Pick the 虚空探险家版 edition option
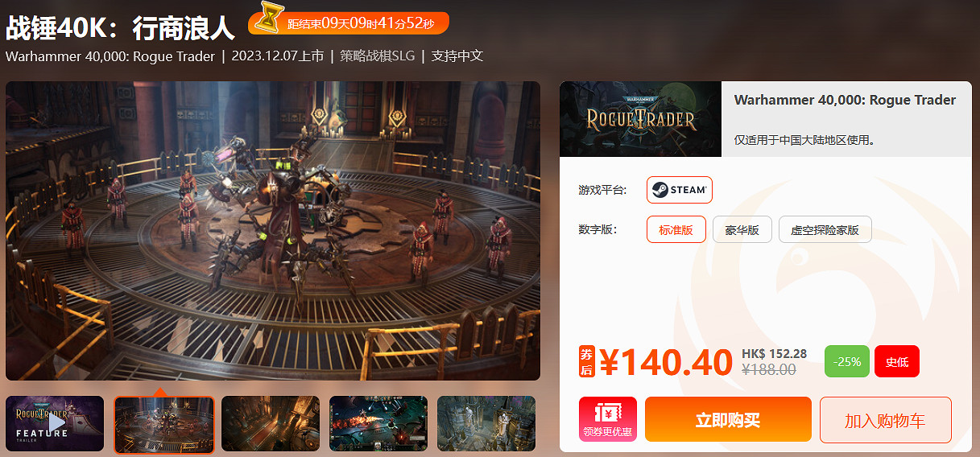This screenshot has height=457, width=980. 825,229
